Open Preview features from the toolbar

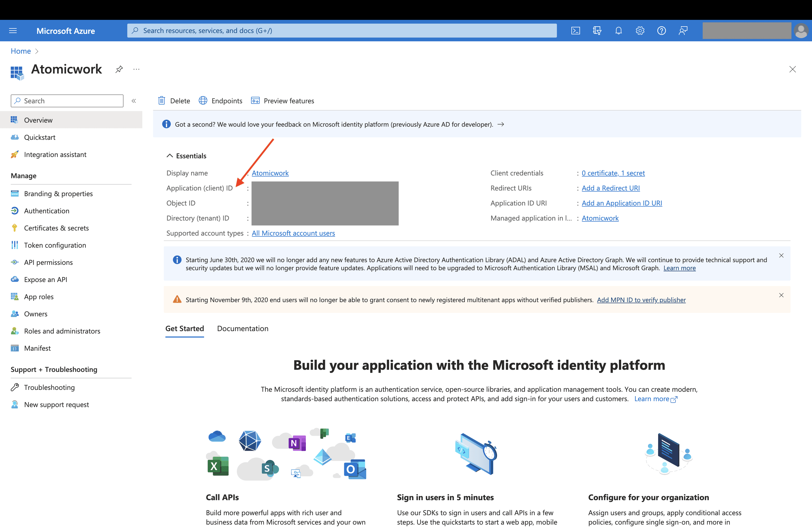tap(282, 101)
